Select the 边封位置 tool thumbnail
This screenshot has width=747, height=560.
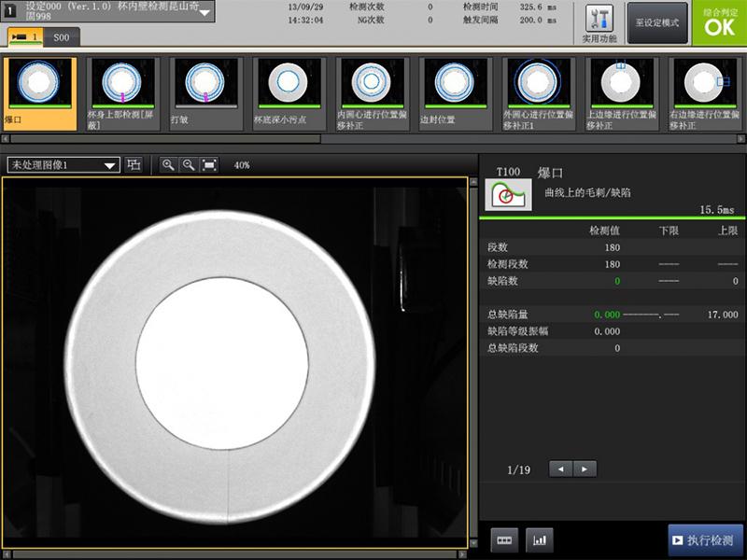click(x=456, y=93)
